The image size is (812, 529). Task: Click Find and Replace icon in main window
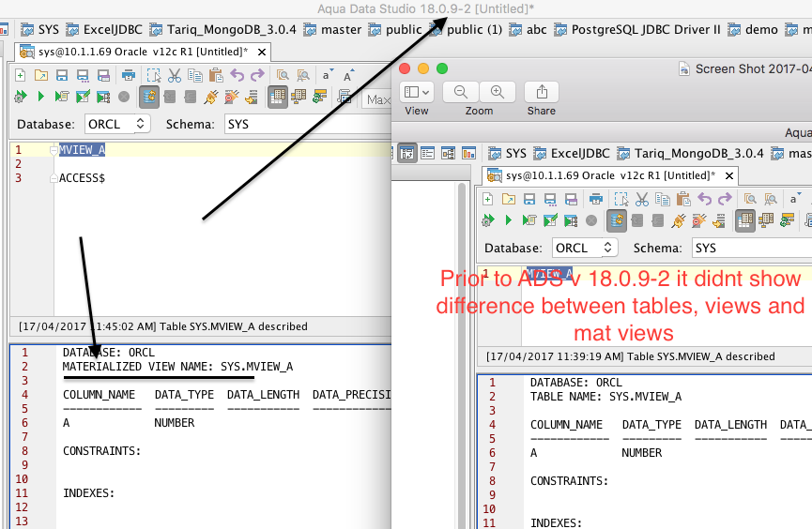coord(303,76)
